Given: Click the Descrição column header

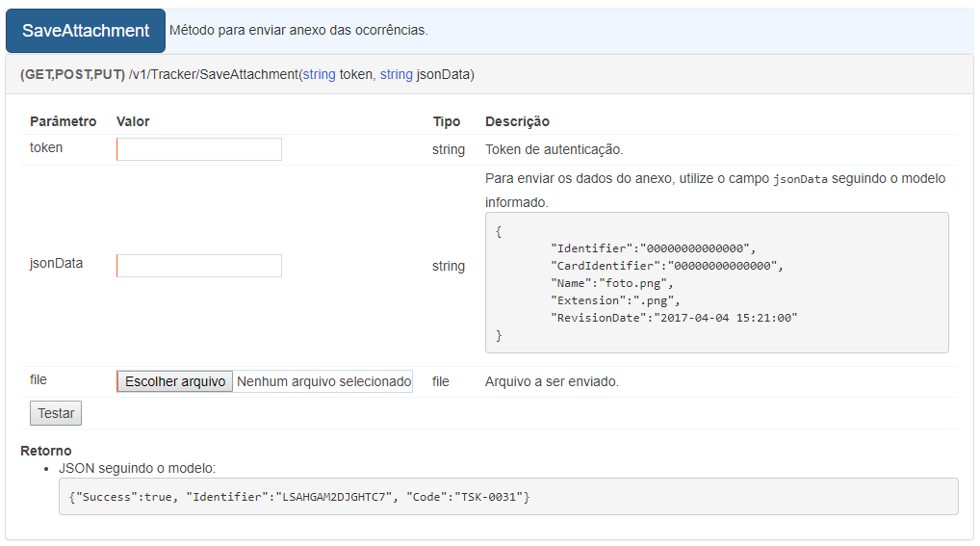Looking at the screenshot, I should point(518,121).
